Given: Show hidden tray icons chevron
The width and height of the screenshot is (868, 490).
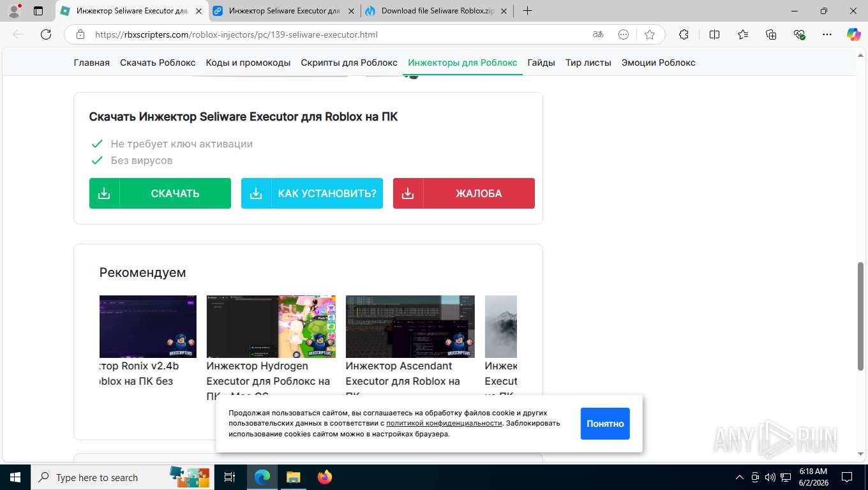Looking at the screenshot, I should pos(740,477).
